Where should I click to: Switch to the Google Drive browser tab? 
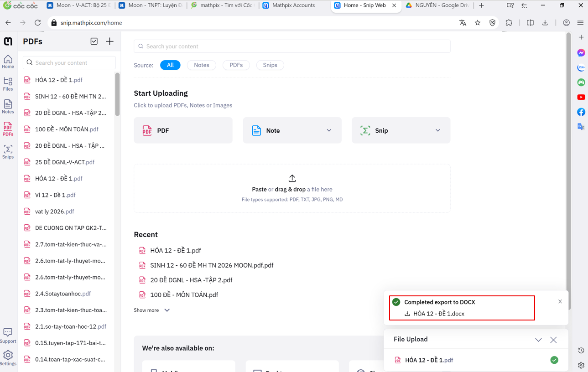pos(437,5)
